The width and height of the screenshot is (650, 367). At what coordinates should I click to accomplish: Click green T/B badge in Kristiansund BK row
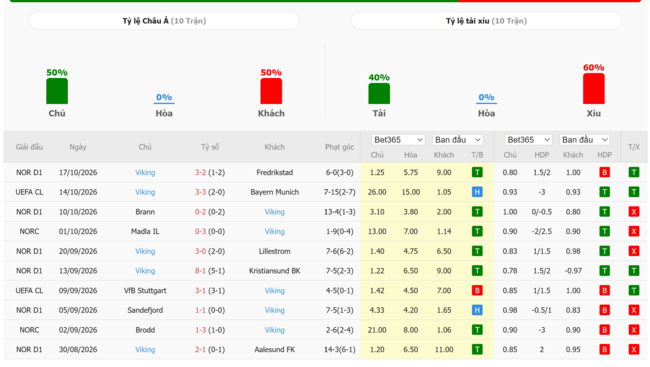click(x=477, y=271)
